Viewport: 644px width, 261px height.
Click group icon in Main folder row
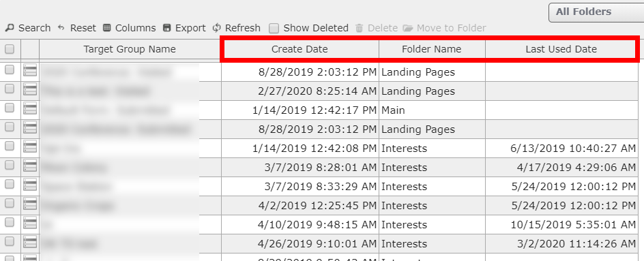coord(30,109)
